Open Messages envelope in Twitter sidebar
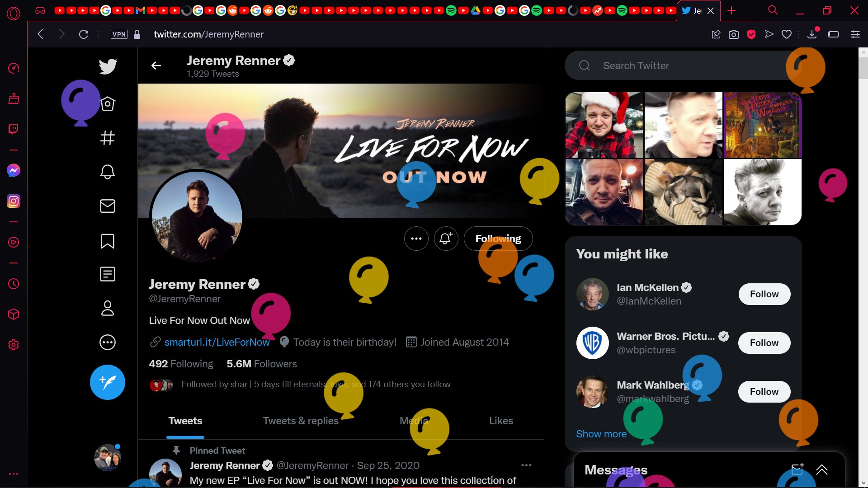The width and height of the screenshot is (868, 488). 108,206
